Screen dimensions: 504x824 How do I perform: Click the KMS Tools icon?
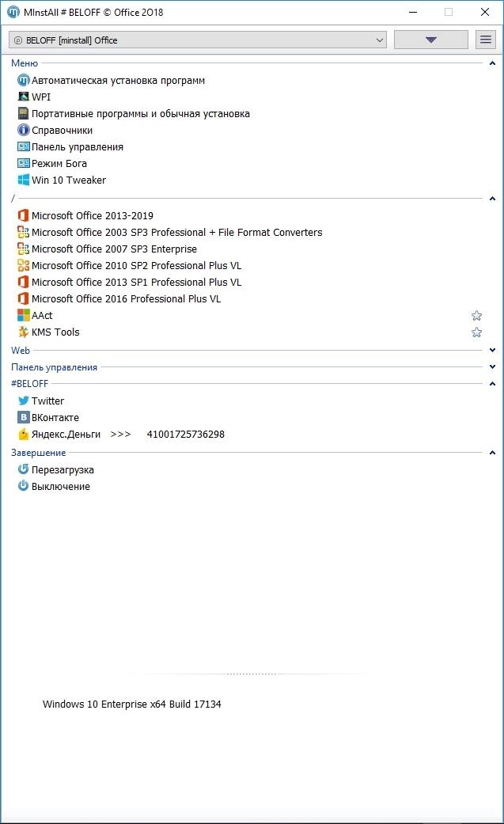click(23, 332)
